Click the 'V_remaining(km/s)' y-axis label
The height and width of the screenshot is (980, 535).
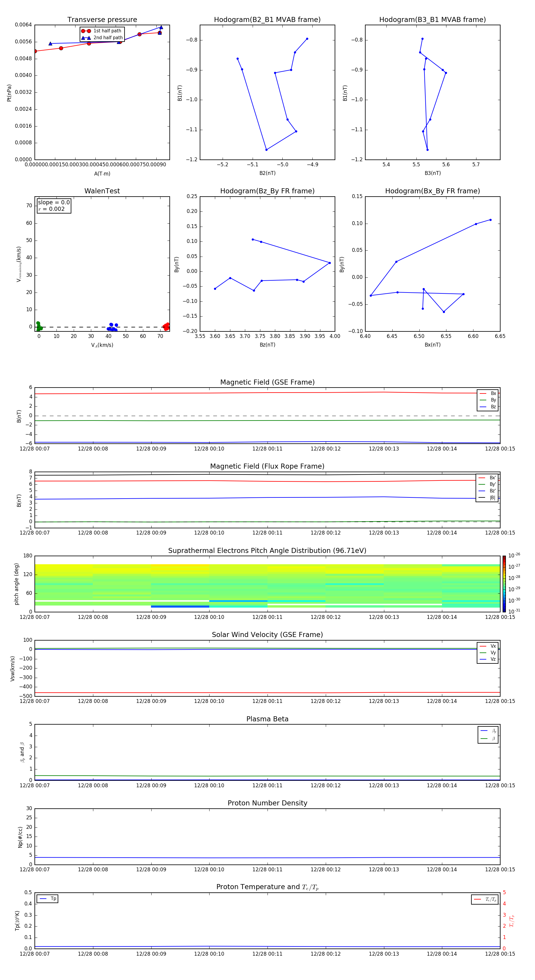pyautogui.click(x=19, y=264)
